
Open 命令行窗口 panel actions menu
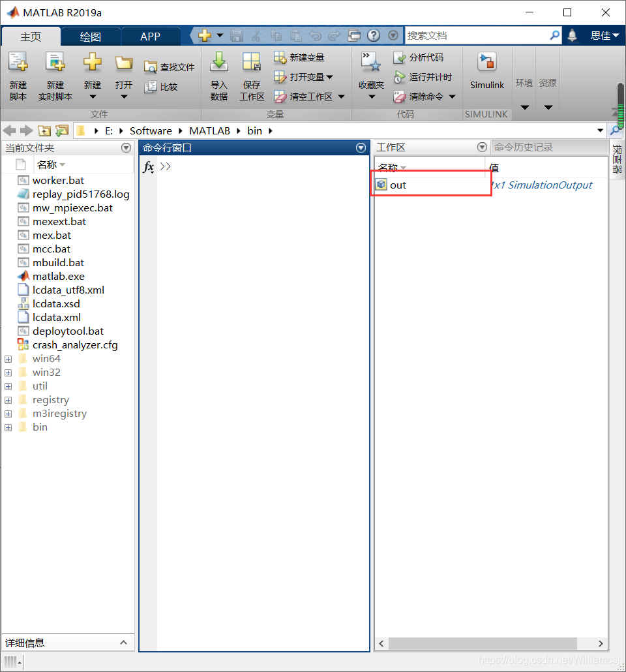[x=361, y=148]
